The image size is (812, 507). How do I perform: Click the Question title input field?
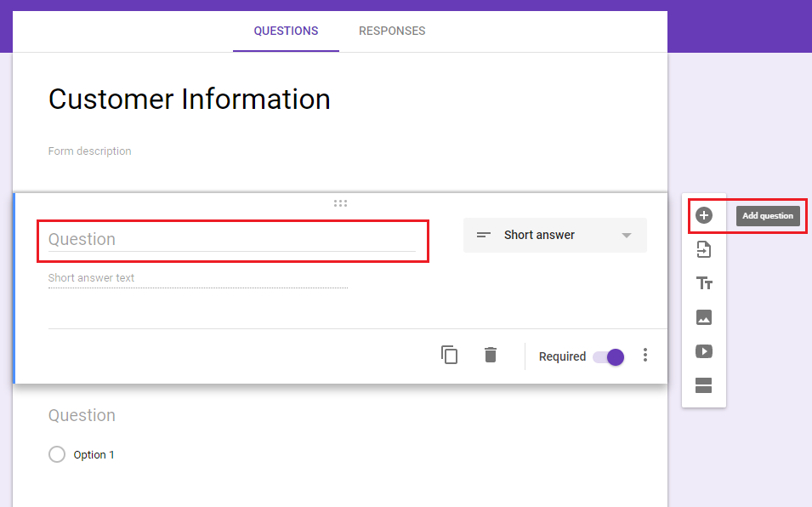[232, 239]
